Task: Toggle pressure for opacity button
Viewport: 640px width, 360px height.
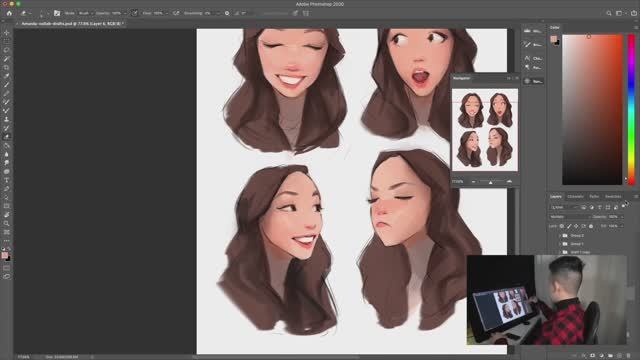Action: [x=134, y=13]
